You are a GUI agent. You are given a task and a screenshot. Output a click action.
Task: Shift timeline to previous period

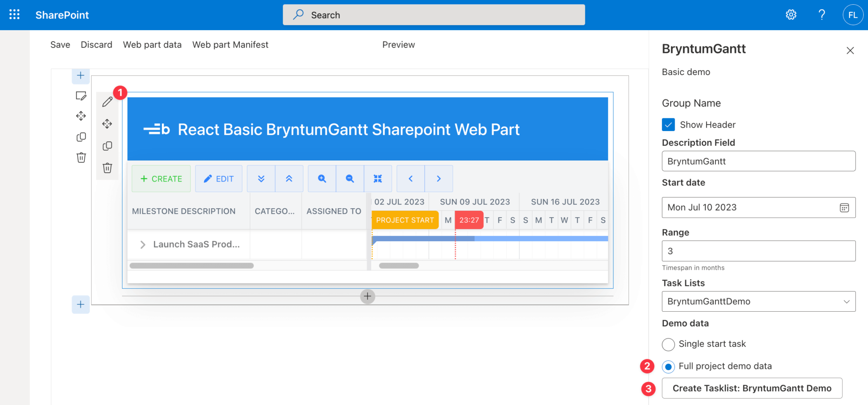pos(411,179)
